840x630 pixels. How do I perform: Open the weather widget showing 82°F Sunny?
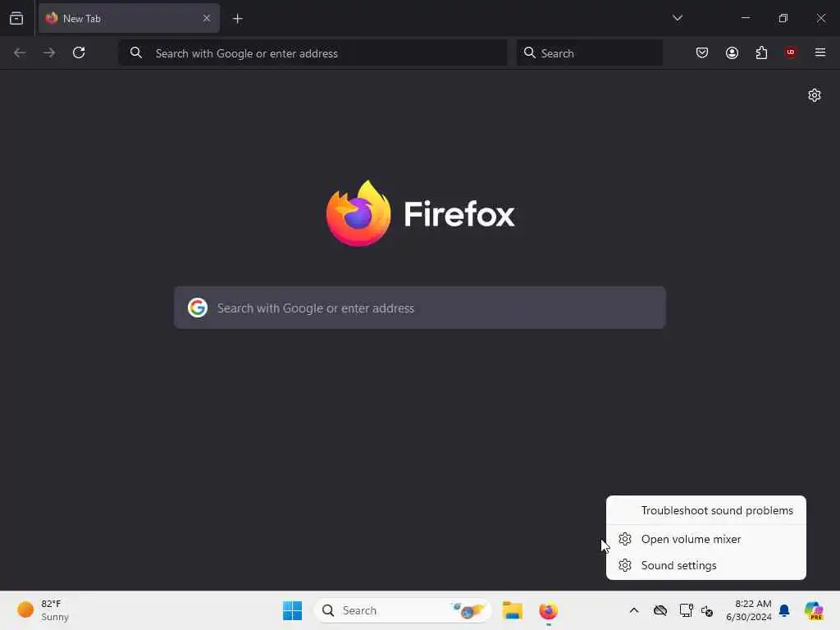43,610
